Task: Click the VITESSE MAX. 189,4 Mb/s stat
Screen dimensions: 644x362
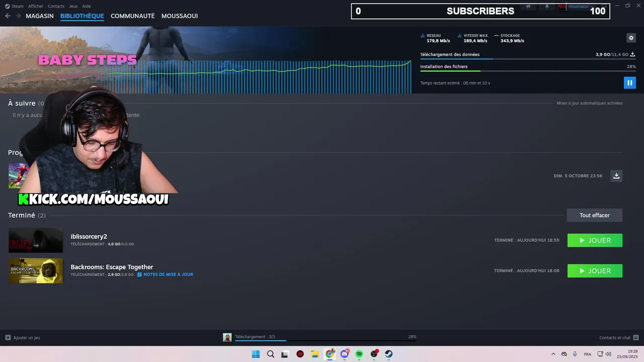Action: [473, 38]
